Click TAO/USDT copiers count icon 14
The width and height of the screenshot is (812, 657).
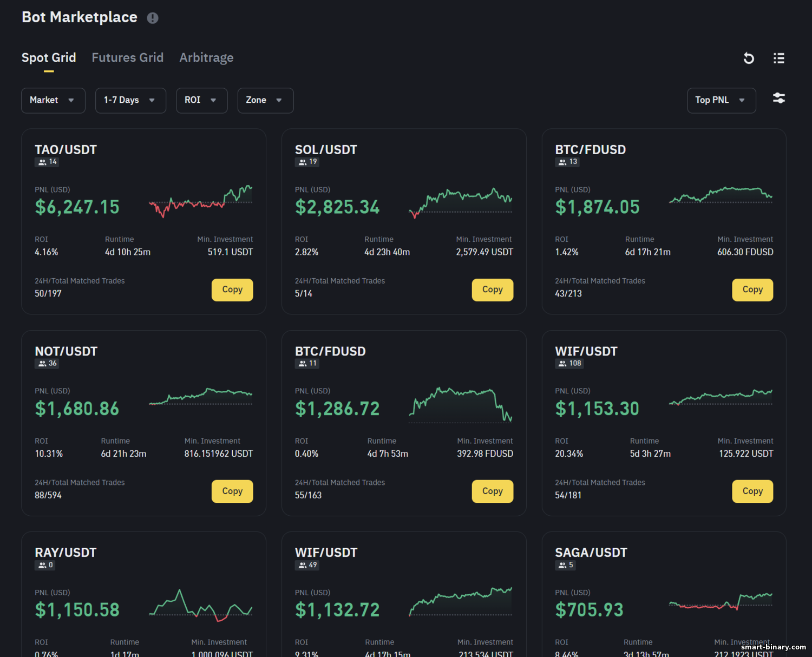click(x=47, y=162)
